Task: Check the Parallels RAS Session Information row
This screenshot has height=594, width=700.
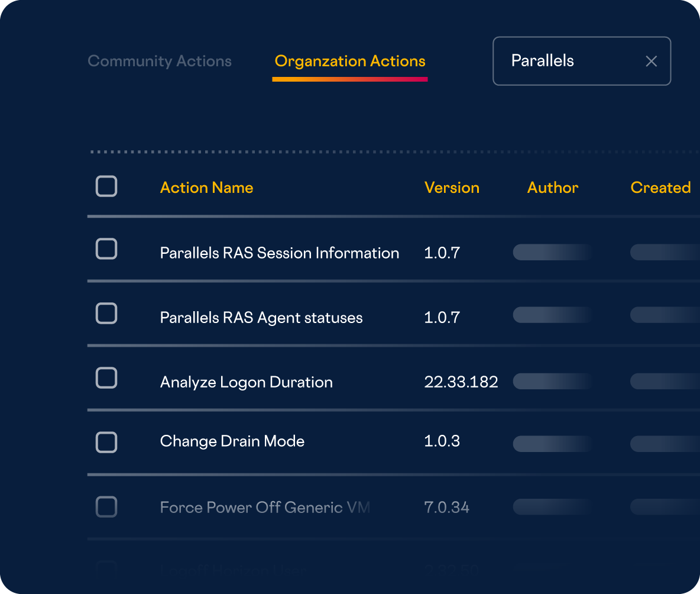Action: coord(106,249)
